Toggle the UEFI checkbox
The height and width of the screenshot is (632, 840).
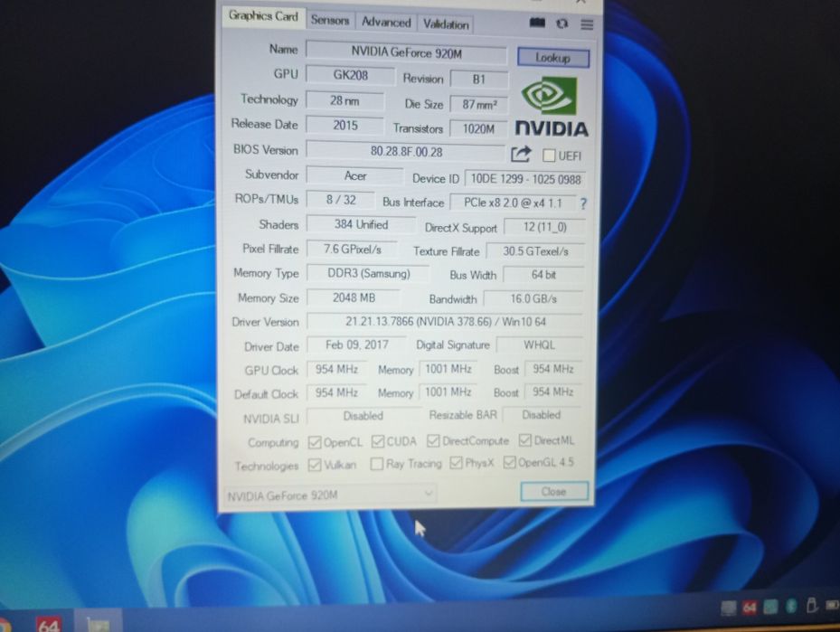549,156
